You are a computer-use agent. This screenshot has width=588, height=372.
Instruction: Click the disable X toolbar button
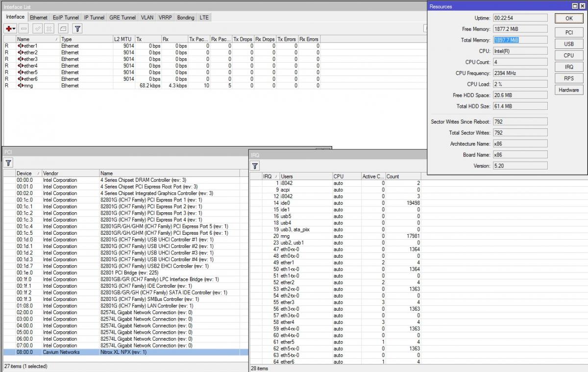click(49, 29)
